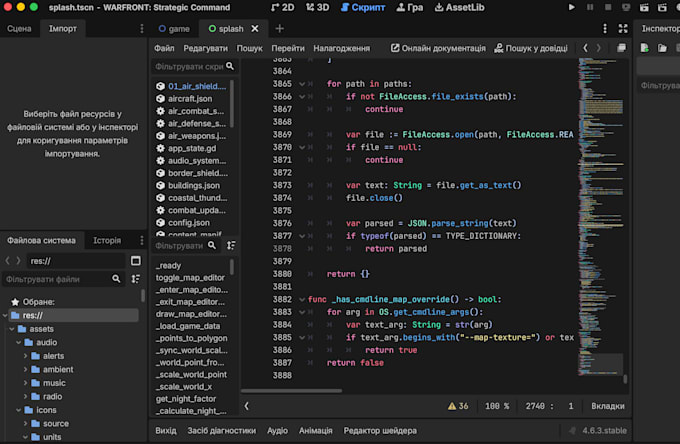Focus the methods filter field
The width and height of the screenshot is (680, 444).
pos(186,245)
